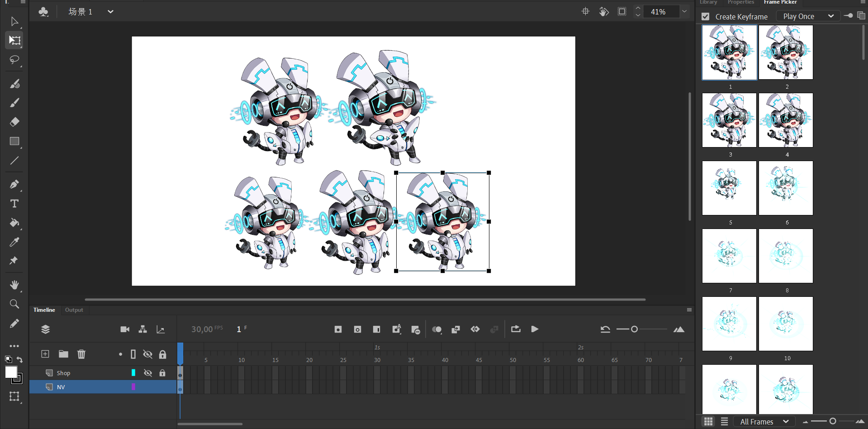Select the Eraser tool
The image size is (868, 429).
point(14,122)
